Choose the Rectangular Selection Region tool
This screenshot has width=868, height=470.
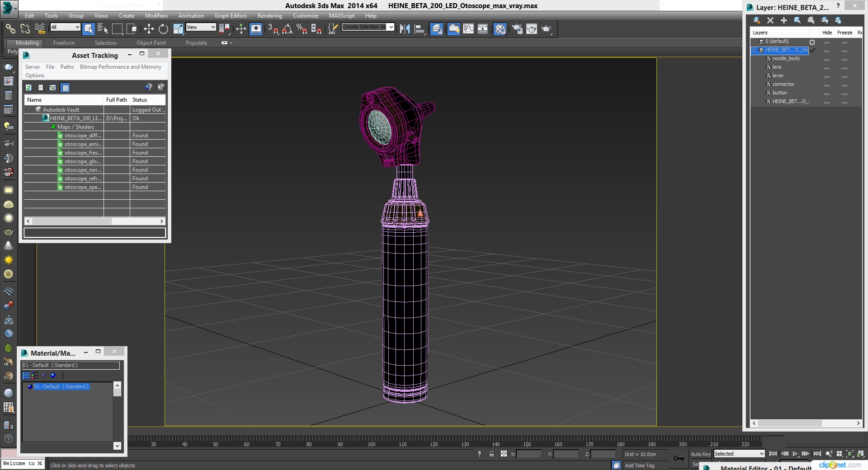coord(117,29)
